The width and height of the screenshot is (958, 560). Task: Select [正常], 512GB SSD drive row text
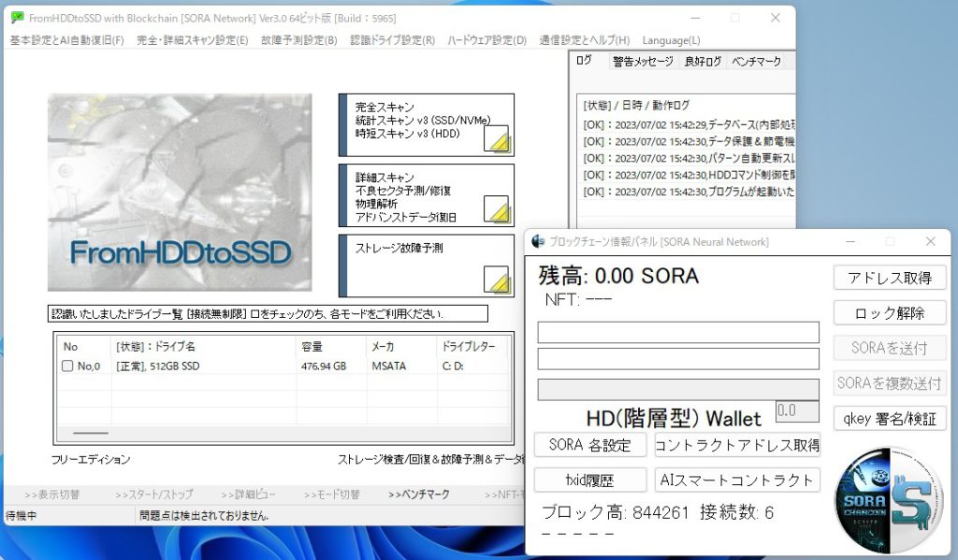tap(157, 366)
